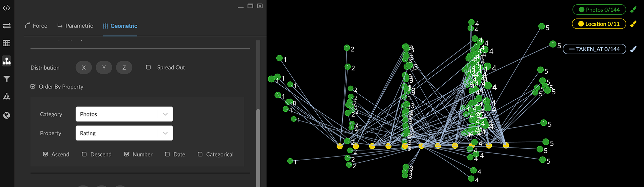Viewport: 644px width, 187px height.
Task: Enable the Spread Out checkbox
Action: coord(148,67)
